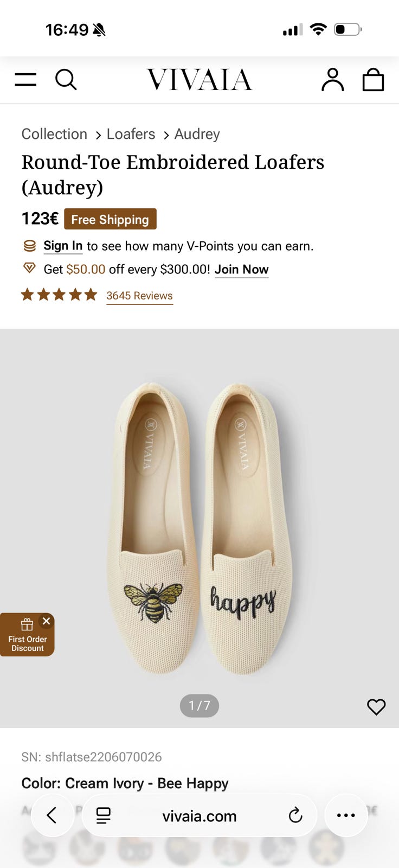Screen dimensions: 399x868
Task: Add loafers to wishlist with heart icon
Action: (x=376, y=706)
